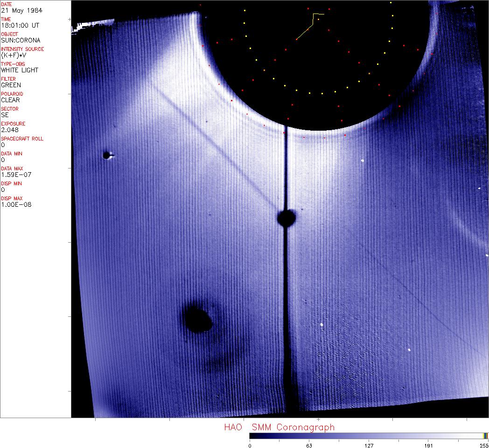Click the yellow saturated end of the color bar

485,435
